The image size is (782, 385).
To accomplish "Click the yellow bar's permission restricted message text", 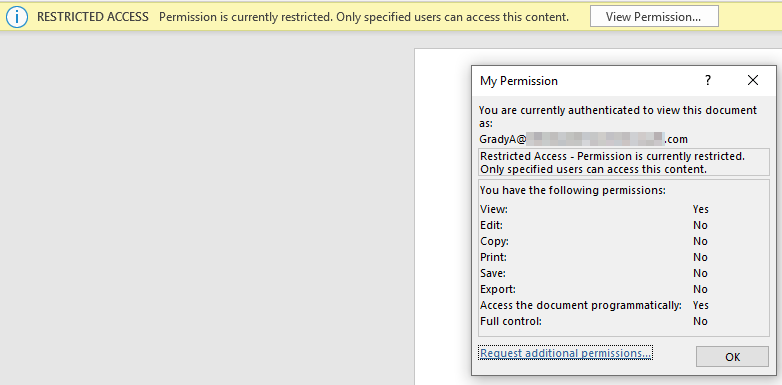I will (x=364, y=17).
